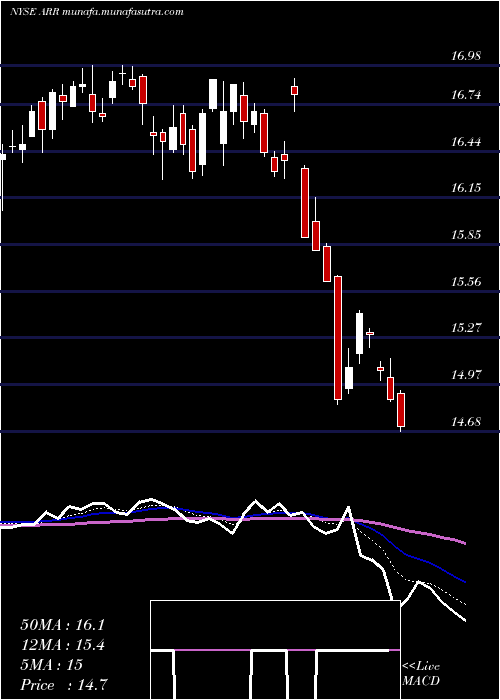This screenshot has width=500, height=700.
Task: Click the 14.68 price level label
Action: (466, 421)
